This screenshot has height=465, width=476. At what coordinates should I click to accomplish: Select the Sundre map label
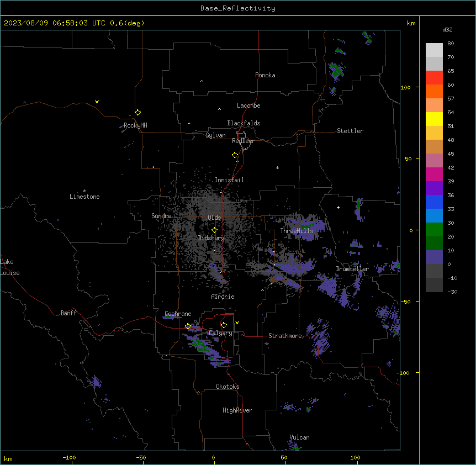point(161,216)
